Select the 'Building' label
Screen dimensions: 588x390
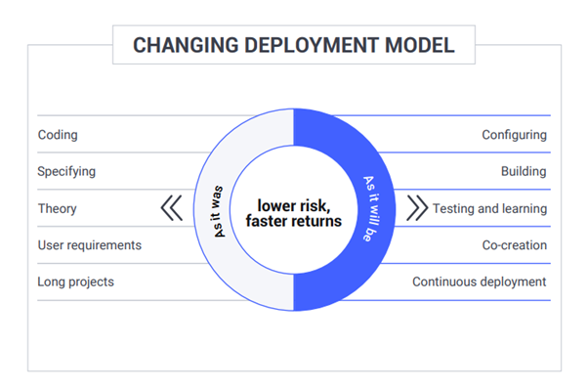[524, 171]
